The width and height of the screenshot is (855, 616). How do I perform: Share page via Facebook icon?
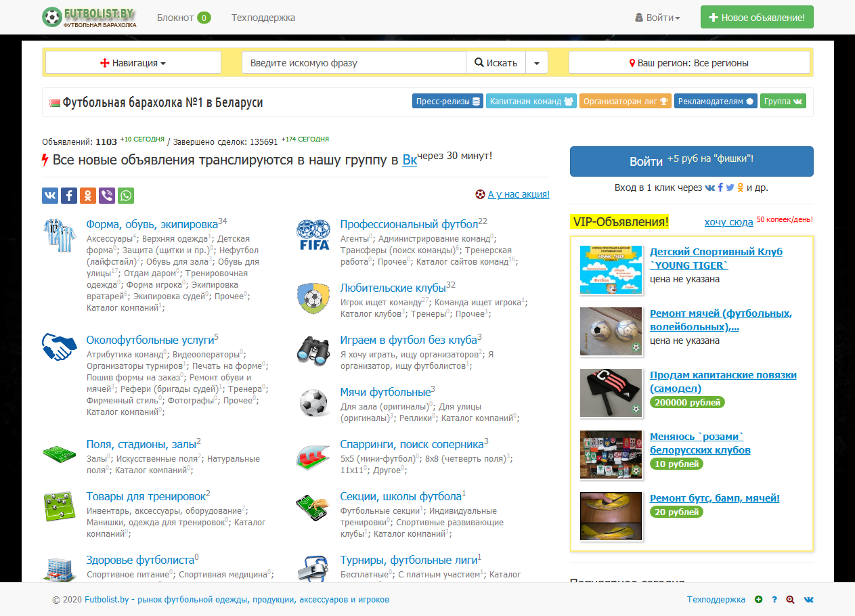69,196
